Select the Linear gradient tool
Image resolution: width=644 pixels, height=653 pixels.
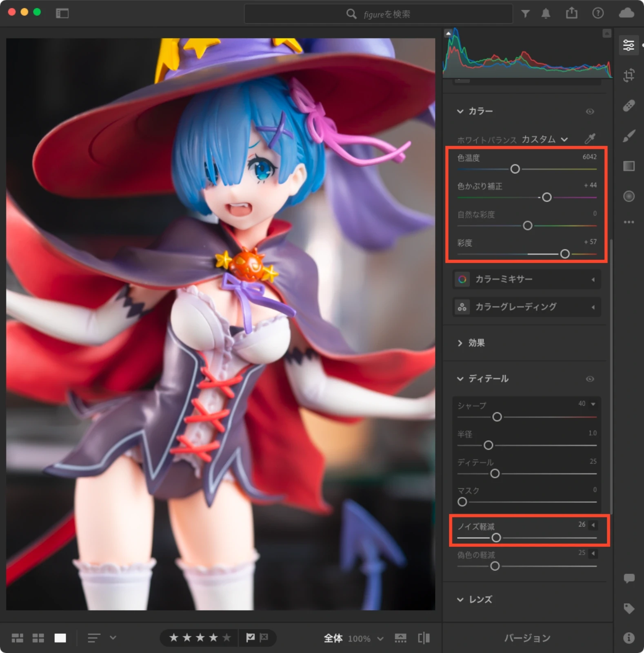click(x=629, y=166)
